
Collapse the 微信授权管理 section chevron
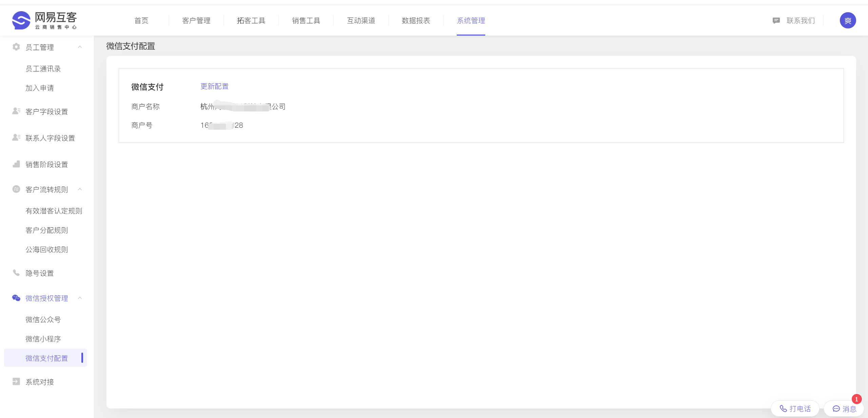tap(80, 298)
